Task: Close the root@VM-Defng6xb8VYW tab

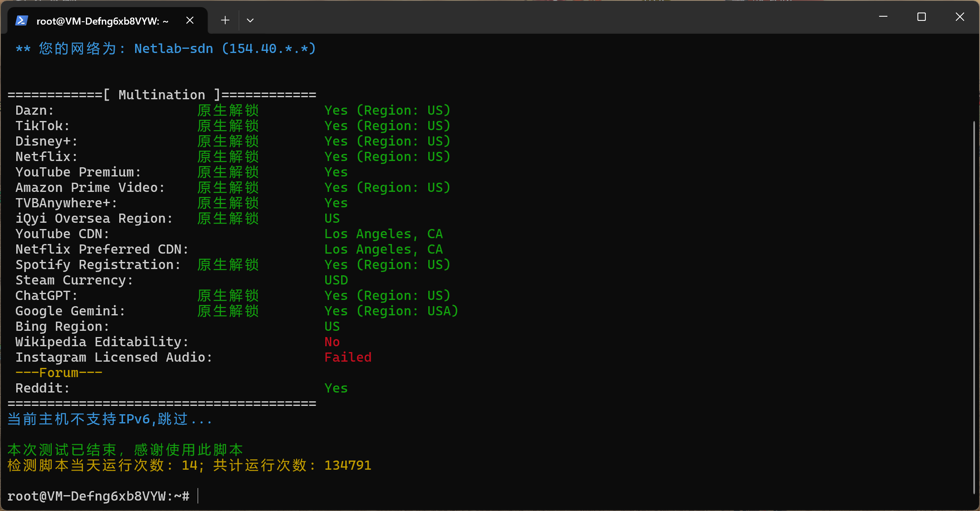Action: pos(190,20)
